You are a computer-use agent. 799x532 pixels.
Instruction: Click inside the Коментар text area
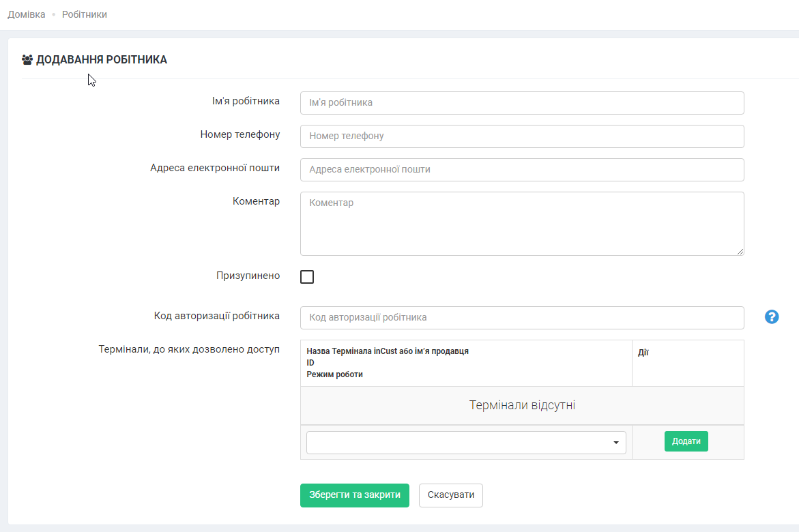pyautogui.click(x=521, y=223)
